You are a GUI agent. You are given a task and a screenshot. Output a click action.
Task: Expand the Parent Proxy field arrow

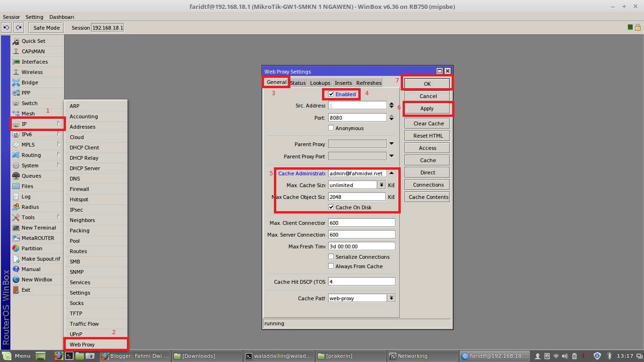tap(391, 144)
